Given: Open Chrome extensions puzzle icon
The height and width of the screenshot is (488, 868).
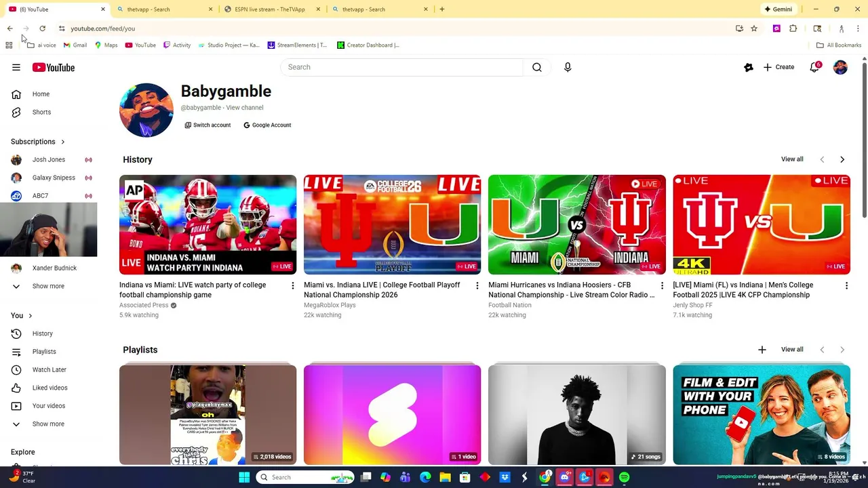Looking at the screenshot, I should tap(793, 28).
